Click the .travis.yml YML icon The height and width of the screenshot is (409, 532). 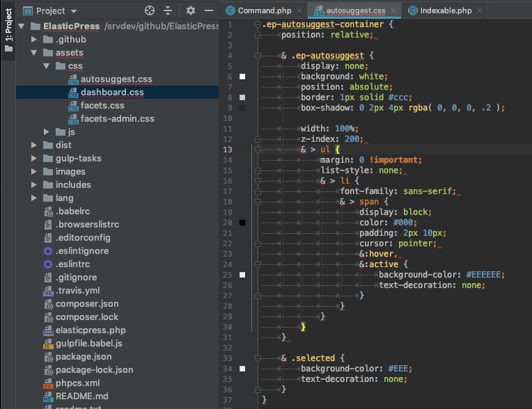point(48,291)
